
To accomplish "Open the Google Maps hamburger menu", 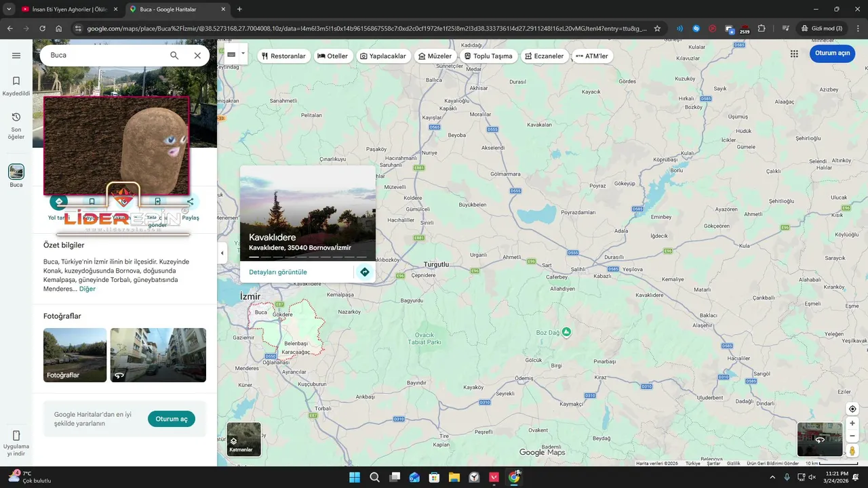I will tap(16, 56).
